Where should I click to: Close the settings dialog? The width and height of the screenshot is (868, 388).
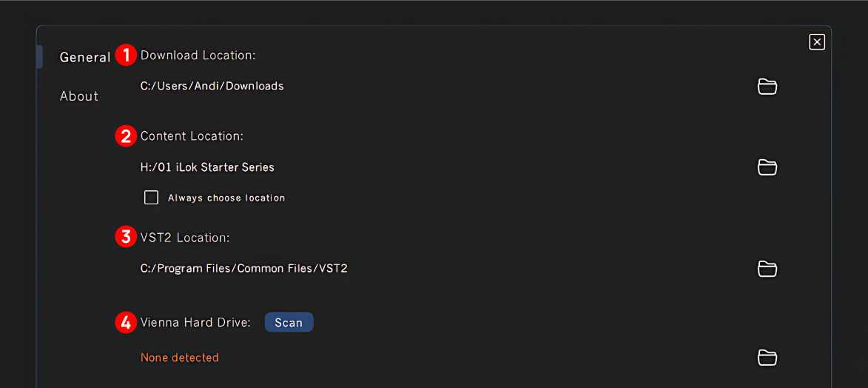click(817, 42)
